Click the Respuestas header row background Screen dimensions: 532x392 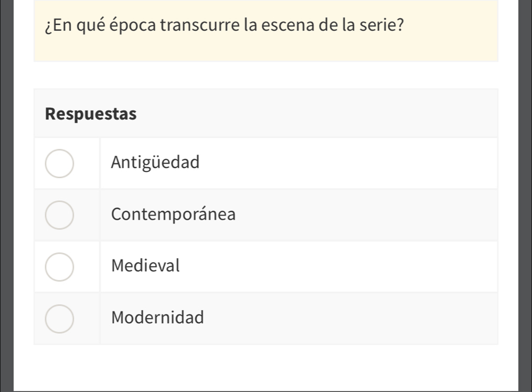pyautogui.click(x=315, y=114)
